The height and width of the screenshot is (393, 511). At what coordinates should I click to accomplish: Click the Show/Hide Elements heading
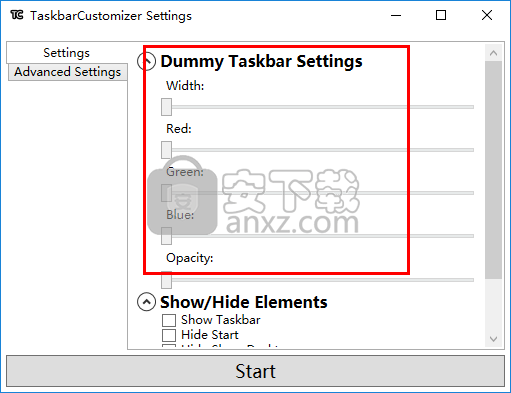pyautogui.click(x=244, y=302)
